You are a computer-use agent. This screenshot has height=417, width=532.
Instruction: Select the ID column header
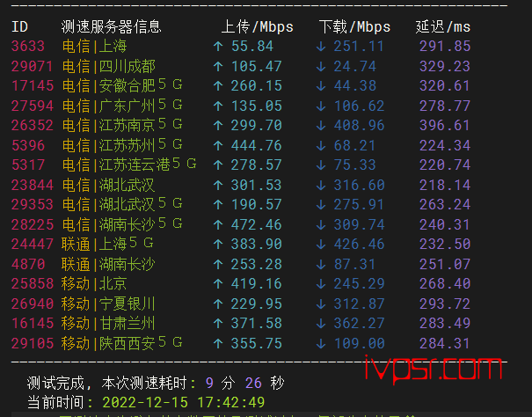pos(19,26)
